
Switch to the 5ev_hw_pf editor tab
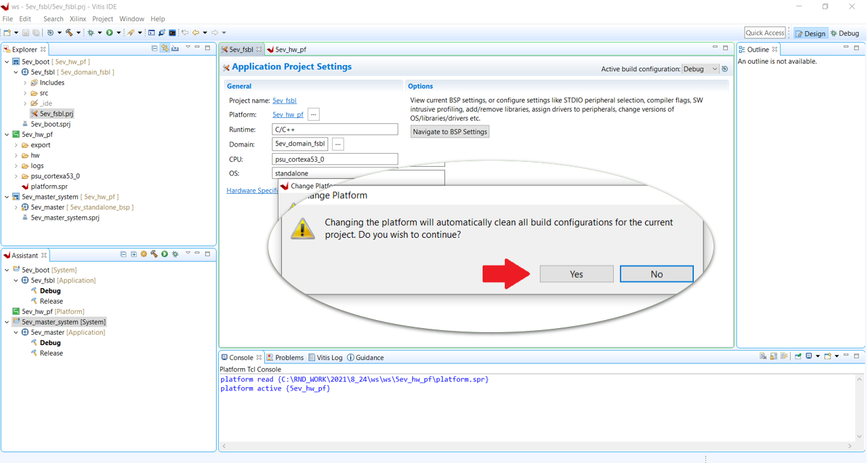(x=286, y=49)
